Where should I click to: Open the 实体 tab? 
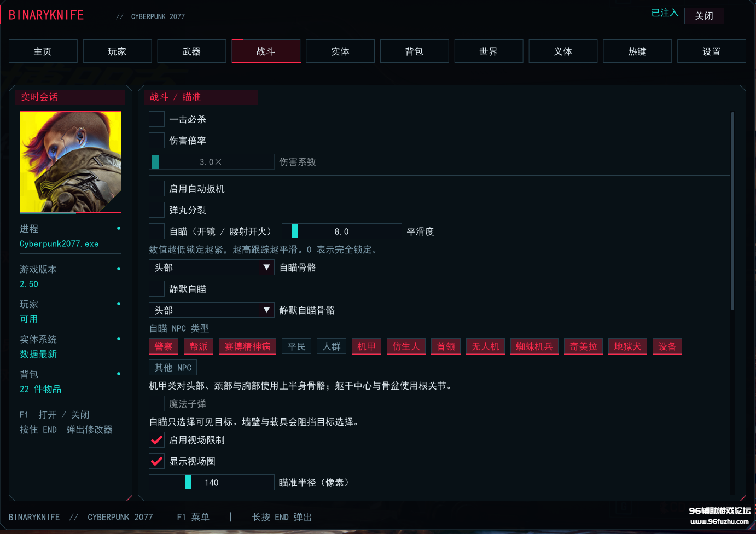click(x=340, y=51)
